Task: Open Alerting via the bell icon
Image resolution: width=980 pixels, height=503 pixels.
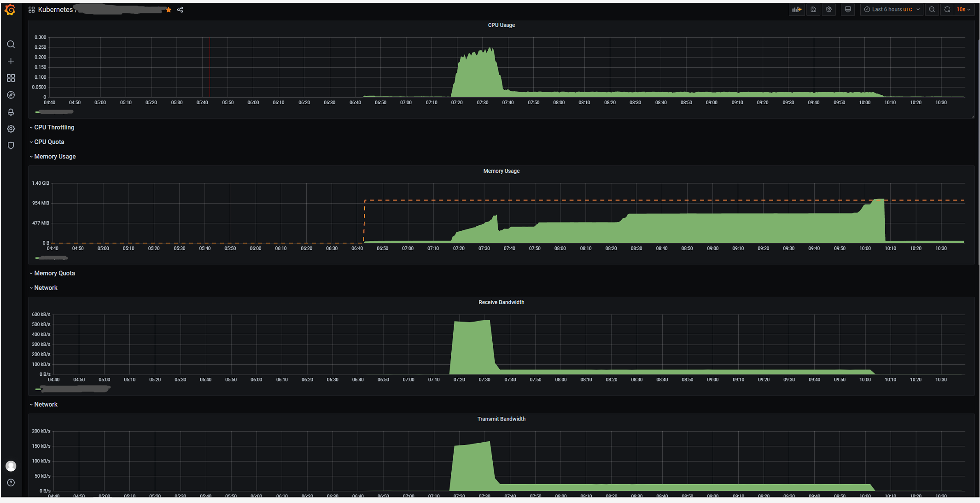Action: (x=11, y=111)
